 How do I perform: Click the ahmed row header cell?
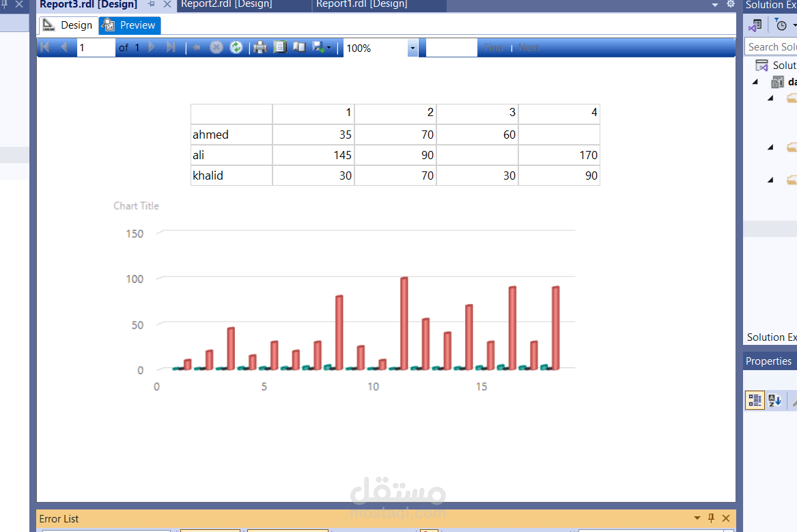tap(232, 135)
